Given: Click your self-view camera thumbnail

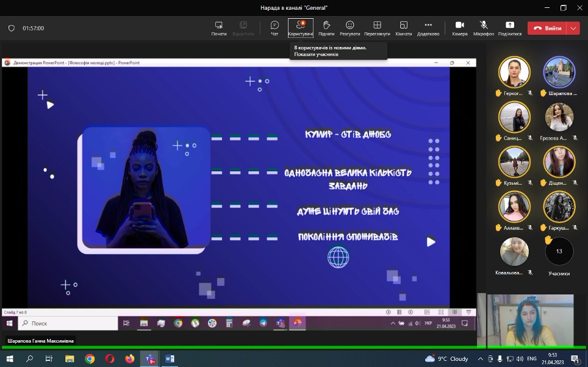Looking at the screenshot, I should [530, 320].
